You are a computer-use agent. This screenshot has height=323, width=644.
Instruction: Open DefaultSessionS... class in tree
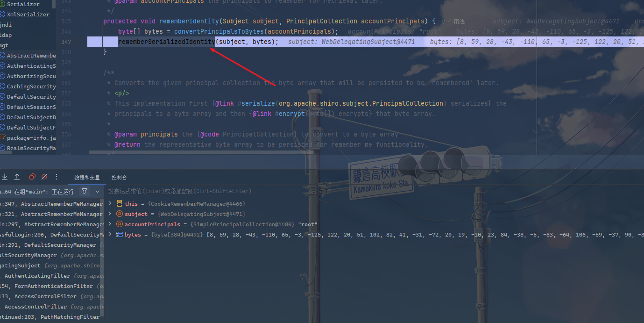tap(31, 107)
